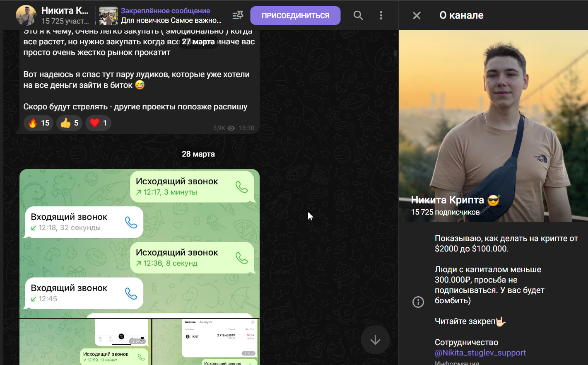The height and width of the screenshot is (365, 588).
Task: Add a fire reaction showing 15
Action: (x=39, y=123)
